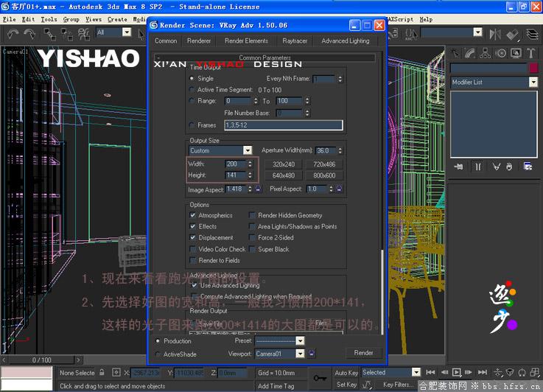543x392 pixels.
Task: Switch to the Advanced Lighting tab
Action: tap(346, 41)
